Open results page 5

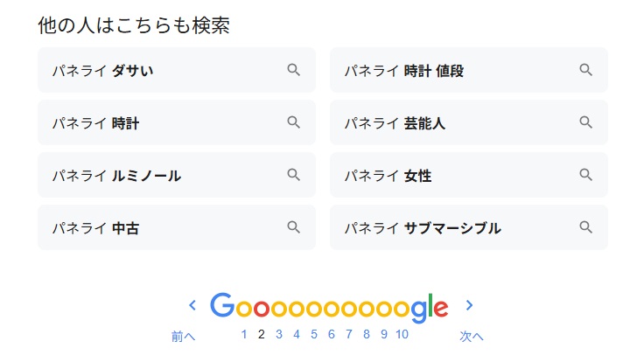tap(314, 334)
